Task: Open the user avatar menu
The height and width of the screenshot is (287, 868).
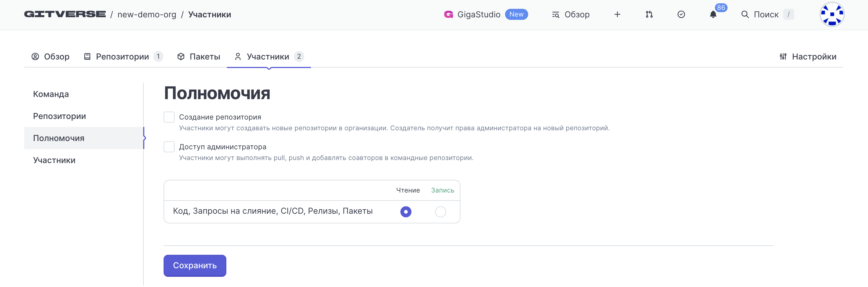Action: click(x=832, y=15)
